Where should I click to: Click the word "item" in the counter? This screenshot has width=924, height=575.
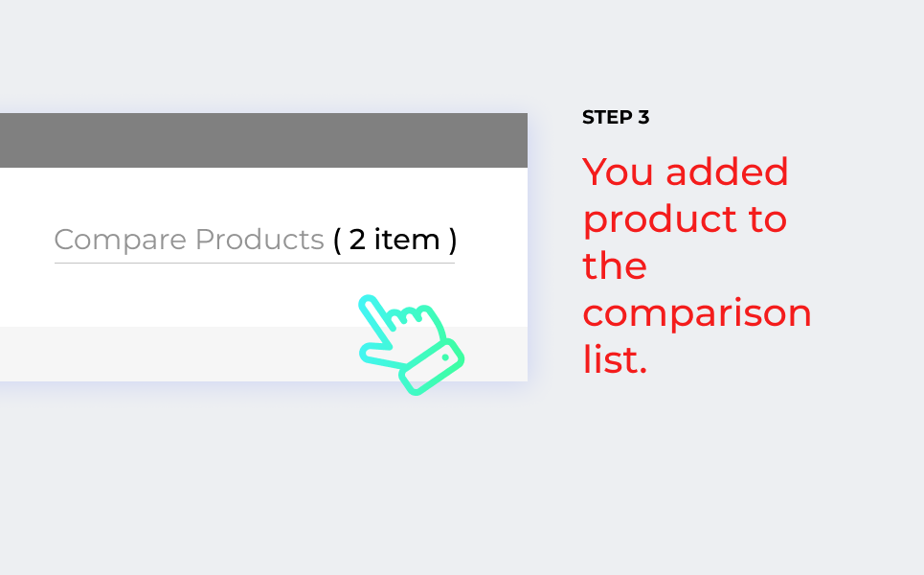(x=407, y=240)
